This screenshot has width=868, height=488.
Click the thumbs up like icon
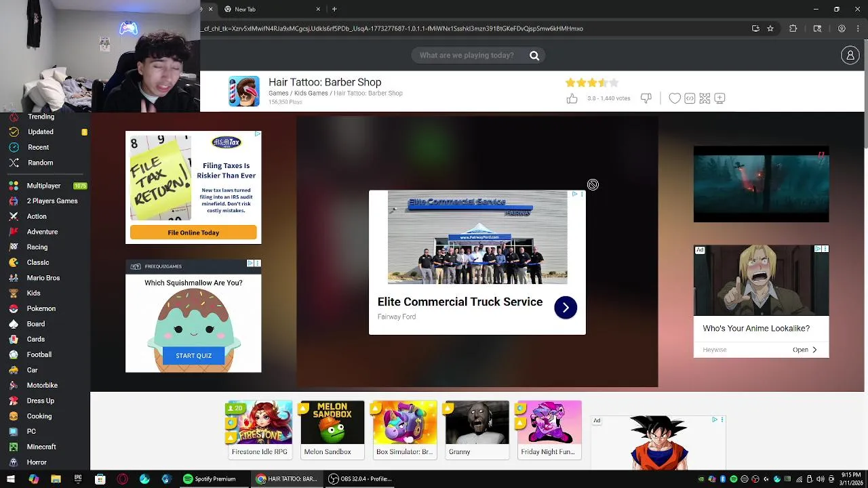pos(572,99)
